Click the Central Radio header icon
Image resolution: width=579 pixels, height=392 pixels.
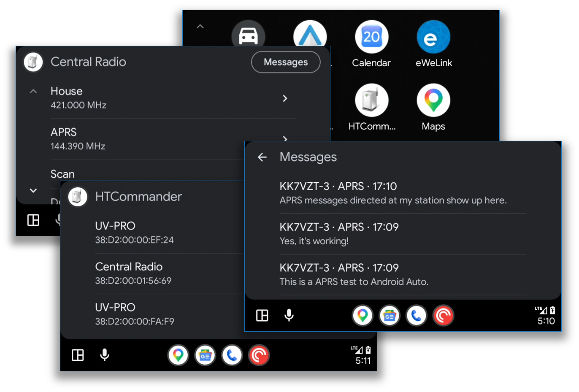[x=33, y=62]
